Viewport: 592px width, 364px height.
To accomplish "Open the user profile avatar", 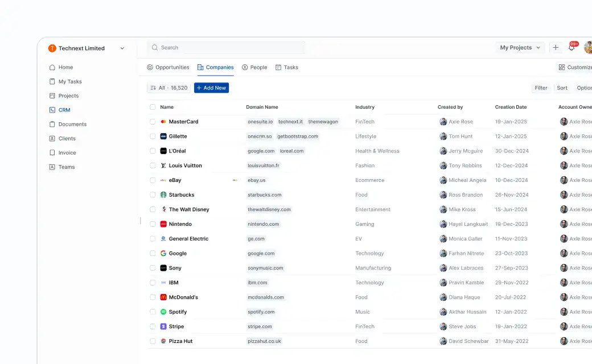I will pos(588,48).
